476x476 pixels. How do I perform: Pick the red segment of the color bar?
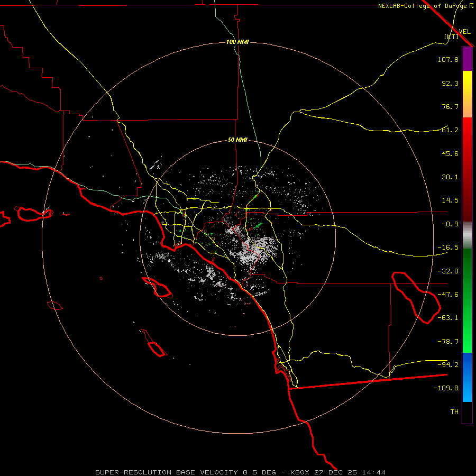point(467,169)
